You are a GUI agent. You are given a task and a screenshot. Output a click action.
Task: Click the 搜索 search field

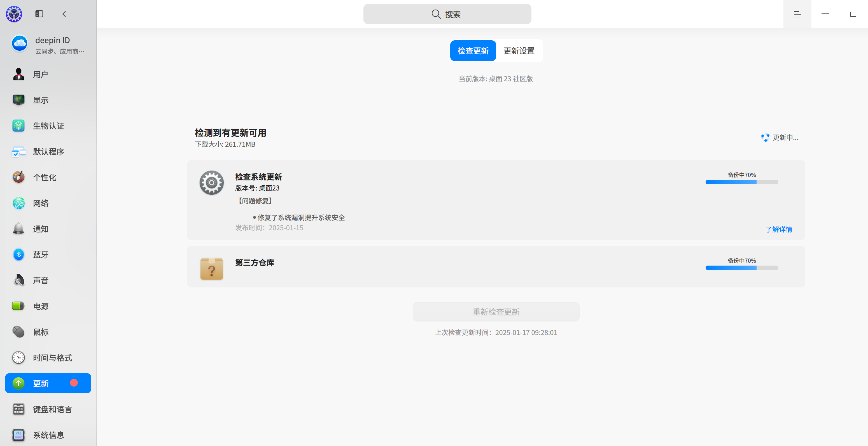[447, 14]
